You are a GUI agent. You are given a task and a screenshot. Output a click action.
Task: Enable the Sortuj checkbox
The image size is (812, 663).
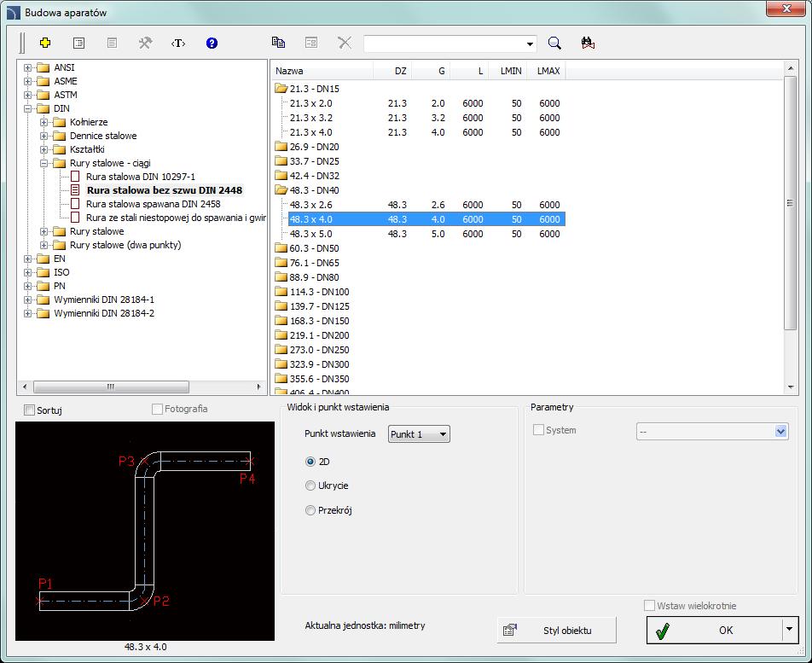tap(30, 410)
